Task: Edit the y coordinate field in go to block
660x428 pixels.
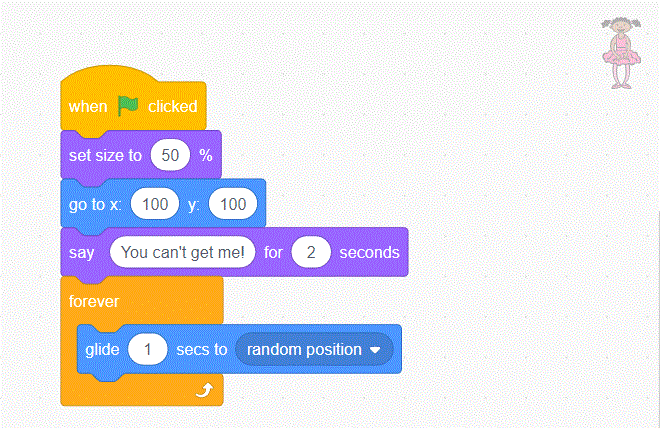Action: coord(233,204)
